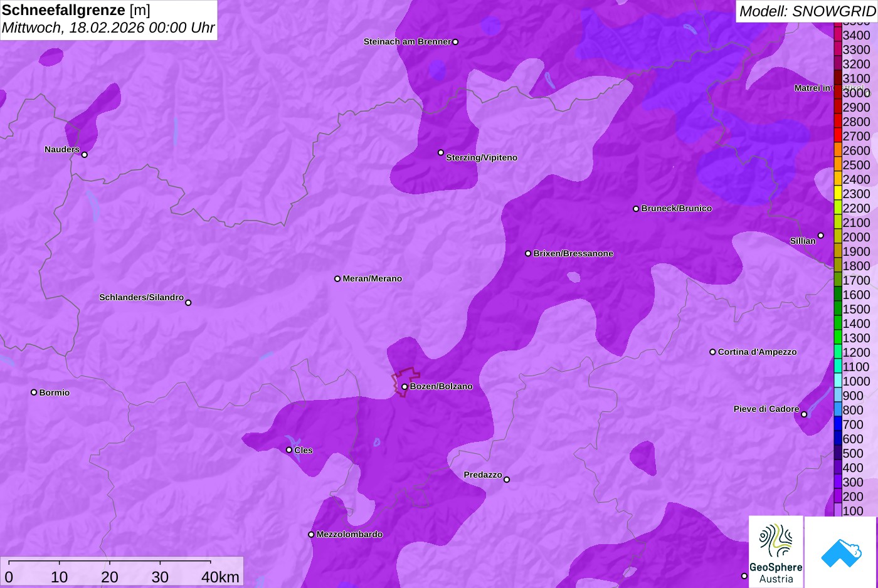Pick the 700 m blue legend swatch
The width and height of the screenshot is (878, 588).
pos(837,424)
